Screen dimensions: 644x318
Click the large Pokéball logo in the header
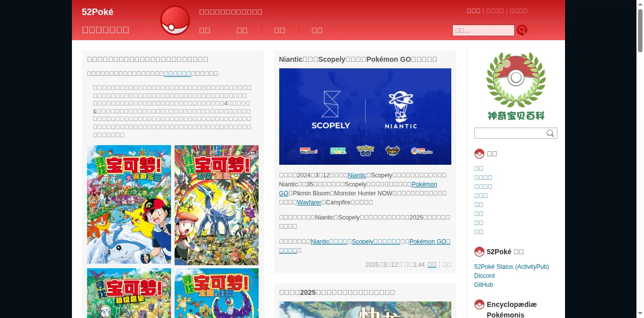coord(175,20)
